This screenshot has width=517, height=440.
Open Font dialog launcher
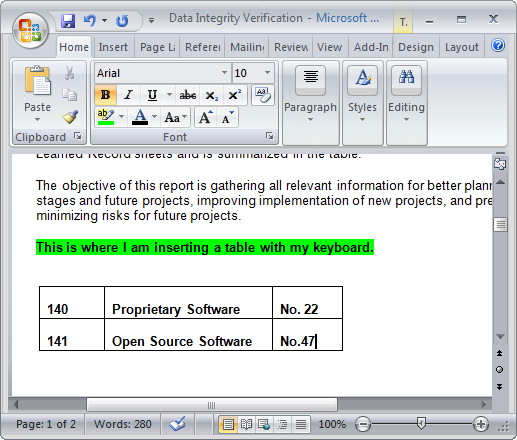pyautogui.click(x=269, y=136)
